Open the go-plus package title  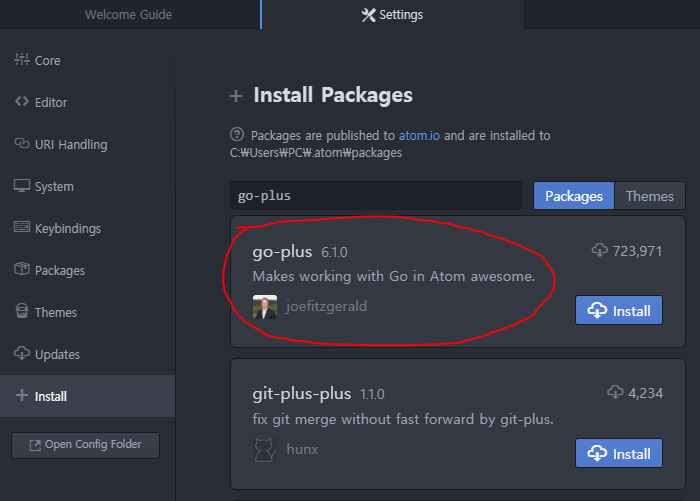click(x=282, y=252)
